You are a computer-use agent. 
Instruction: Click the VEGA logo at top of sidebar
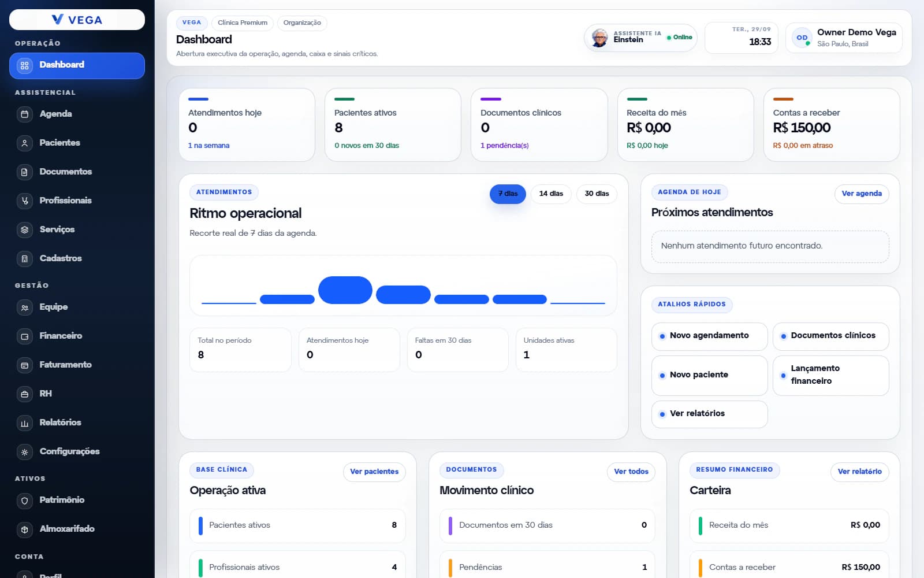(x=77, y=20)
